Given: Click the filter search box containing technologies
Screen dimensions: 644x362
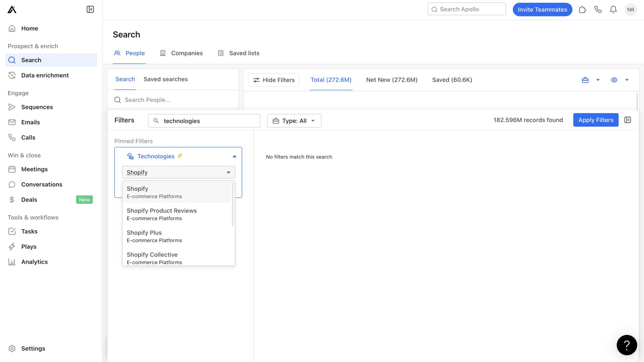Looking at the screenshot, I should click(x=204, y=121).
